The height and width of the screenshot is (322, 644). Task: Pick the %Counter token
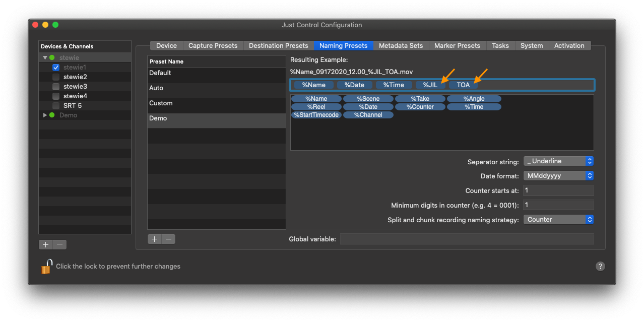coord(420,107)
